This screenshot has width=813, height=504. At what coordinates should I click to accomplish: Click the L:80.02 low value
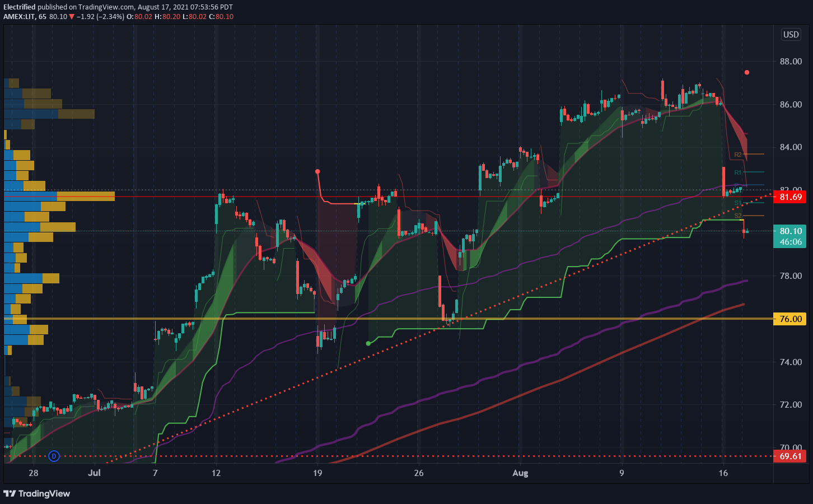pos(194,17)
